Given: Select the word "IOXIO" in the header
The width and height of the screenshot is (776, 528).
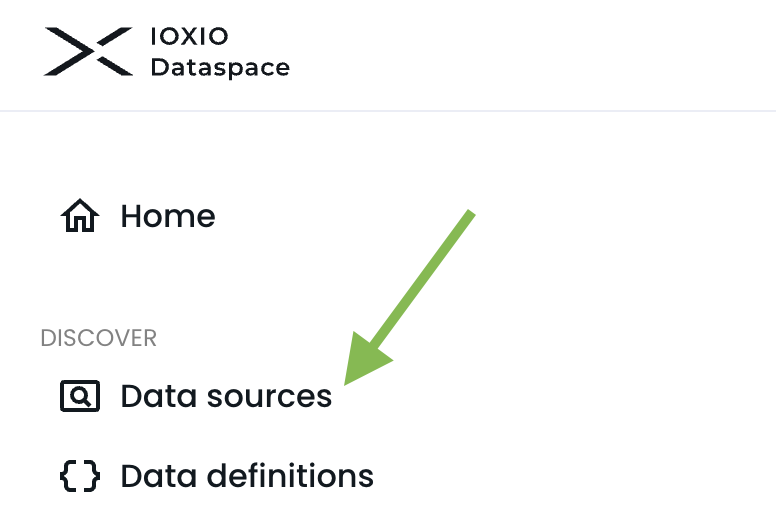Looking at the screenshot, I should [x=189, y=37].
